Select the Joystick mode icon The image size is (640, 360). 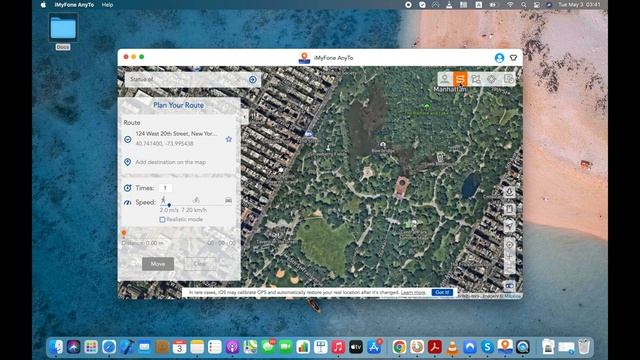492,79
